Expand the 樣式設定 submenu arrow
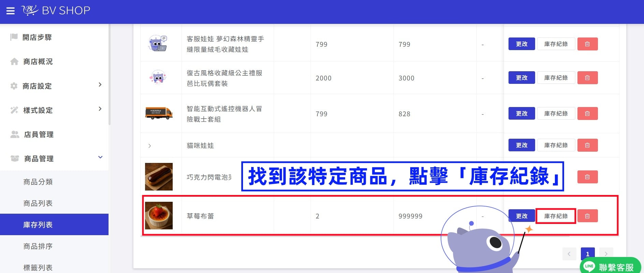Image resolution: width=644 pixels, height=273 pixels. 100,109
